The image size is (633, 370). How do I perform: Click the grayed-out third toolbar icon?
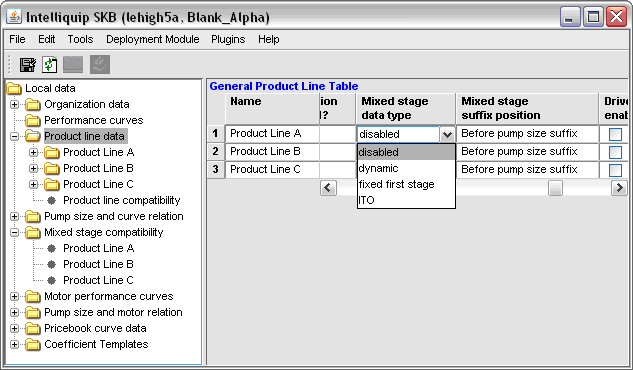[x=73, y=65]
